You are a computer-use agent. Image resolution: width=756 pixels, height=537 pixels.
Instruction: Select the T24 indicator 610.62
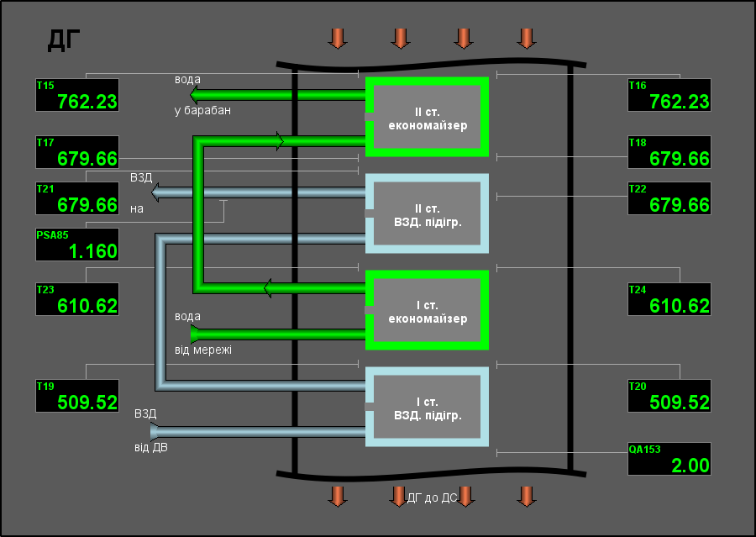coord(669,299)
